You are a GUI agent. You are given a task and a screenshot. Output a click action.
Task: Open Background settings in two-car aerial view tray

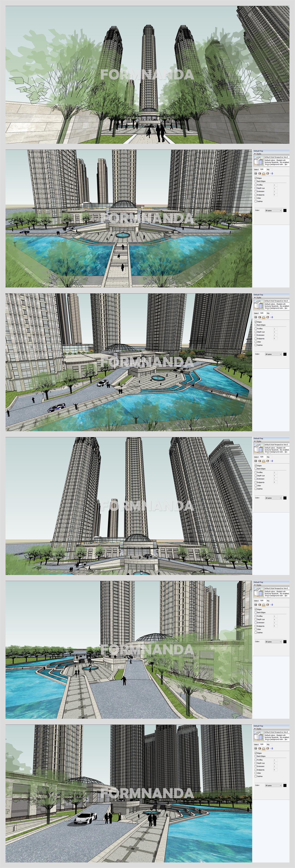[264, 317]
